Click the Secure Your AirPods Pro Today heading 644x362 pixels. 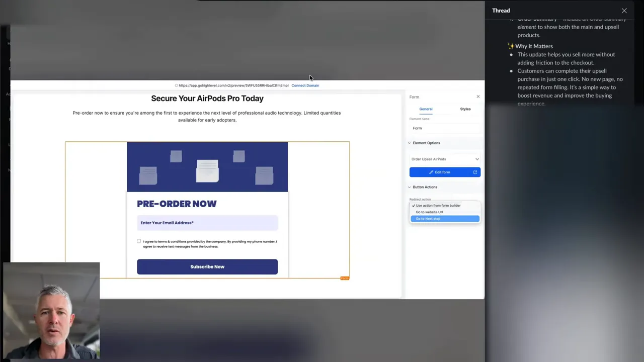(207, 99)
